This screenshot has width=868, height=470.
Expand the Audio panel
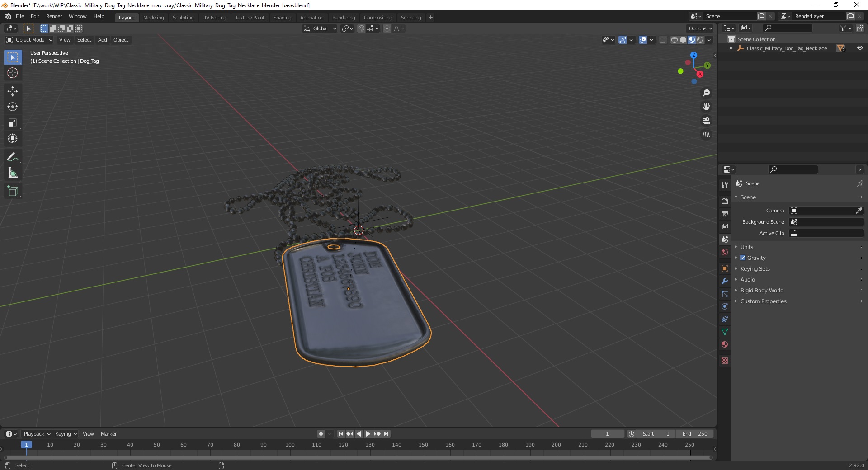pos(747,279)
